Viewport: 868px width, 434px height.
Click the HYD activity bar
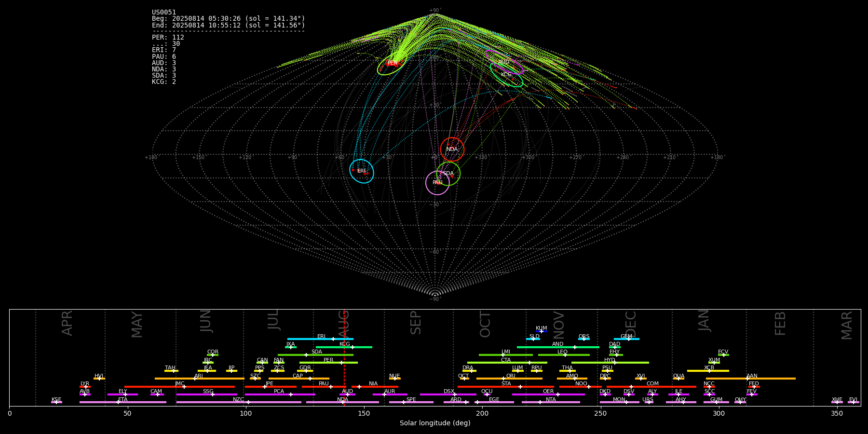point(610,363)
